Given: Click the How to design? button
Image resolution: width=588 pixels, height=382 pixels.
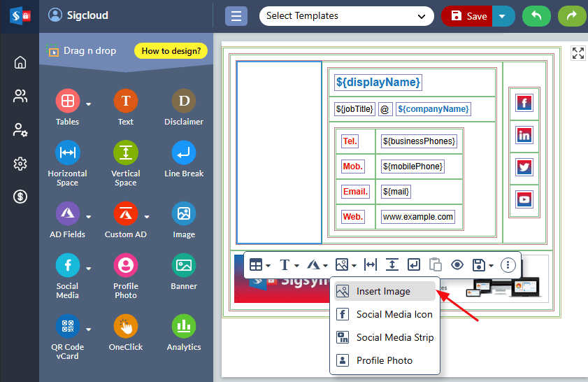Looking at the screenshot, I should [171, 51].
